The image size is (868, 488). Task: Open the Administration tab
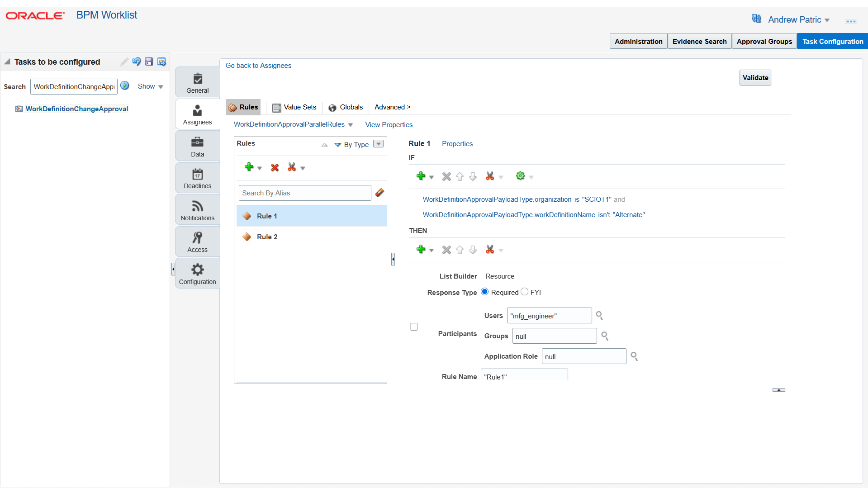click(x=638, y=41)
